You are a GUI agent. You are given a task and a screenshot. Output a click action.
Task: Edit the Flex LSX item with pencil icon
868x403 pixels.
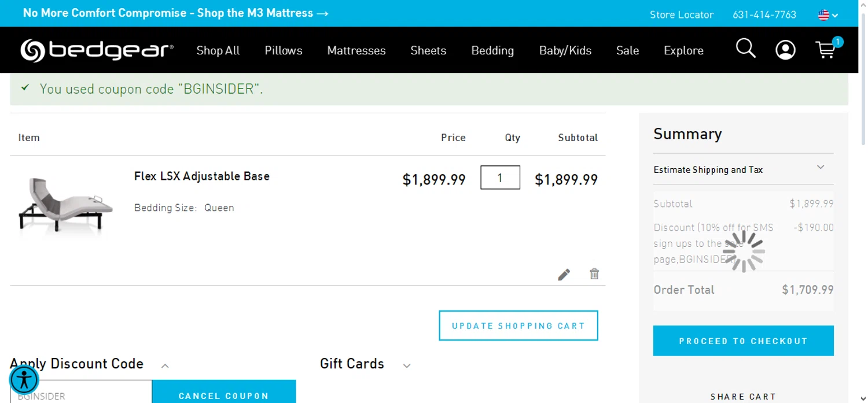tap(564, 274)
